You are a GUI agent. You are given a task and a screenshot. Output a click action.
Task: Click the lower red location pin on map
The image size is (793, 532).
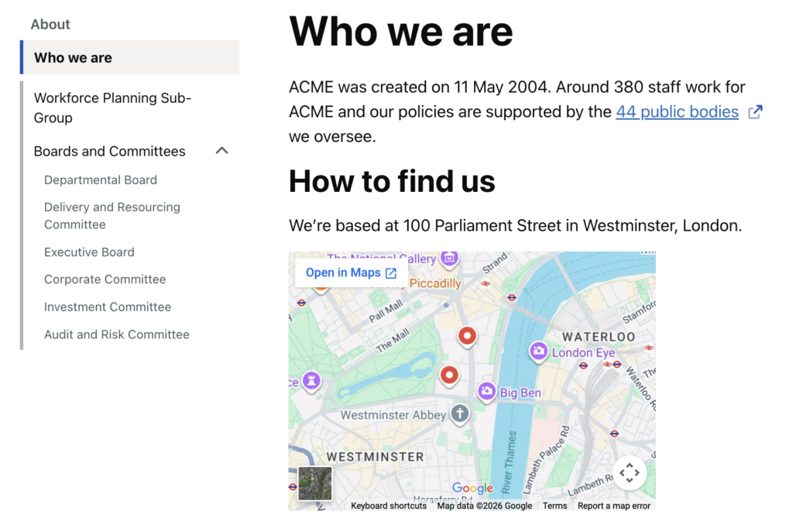click(449, 376)
